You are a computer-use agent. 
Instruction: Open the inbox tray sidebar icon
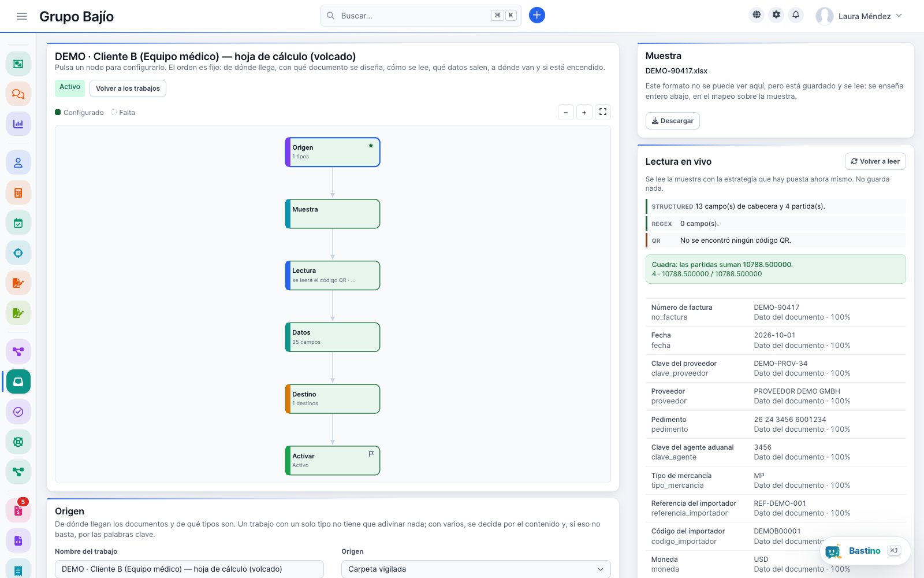(18, 381)
